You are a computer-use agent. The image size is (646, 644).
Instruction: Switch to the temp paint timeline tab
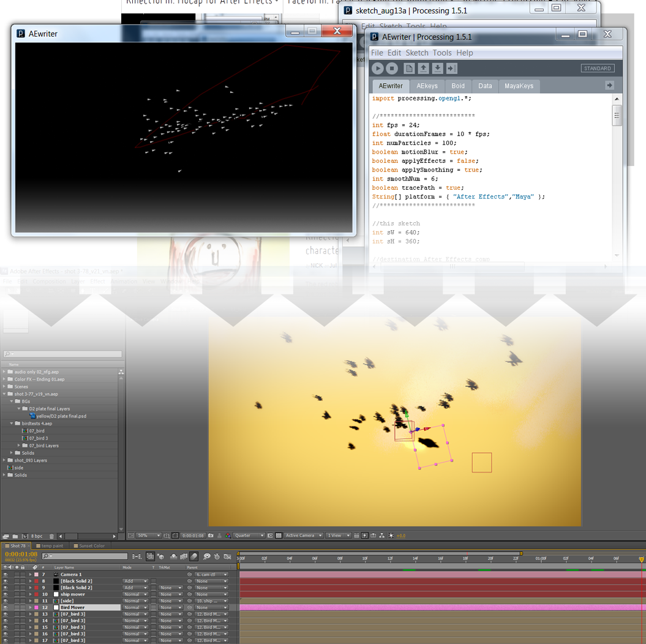pos(50,545)
